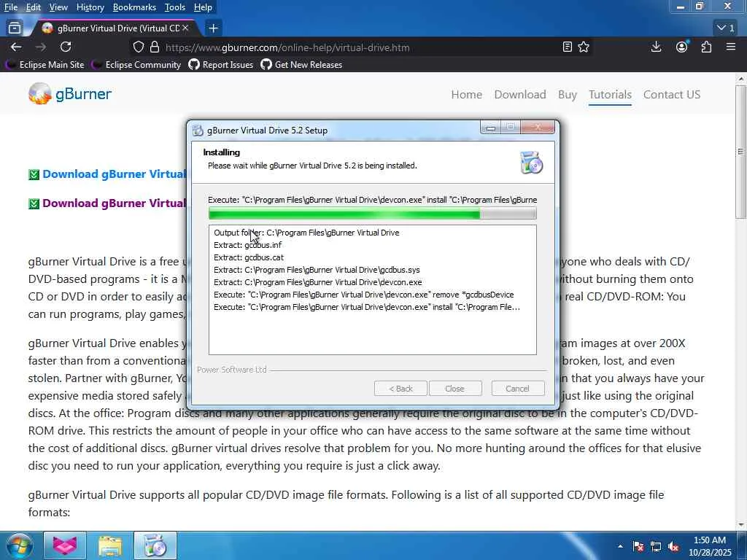This screenshot has width=747, height=560.
Task: Click the < Back button in setup
Action: [400, 389]
